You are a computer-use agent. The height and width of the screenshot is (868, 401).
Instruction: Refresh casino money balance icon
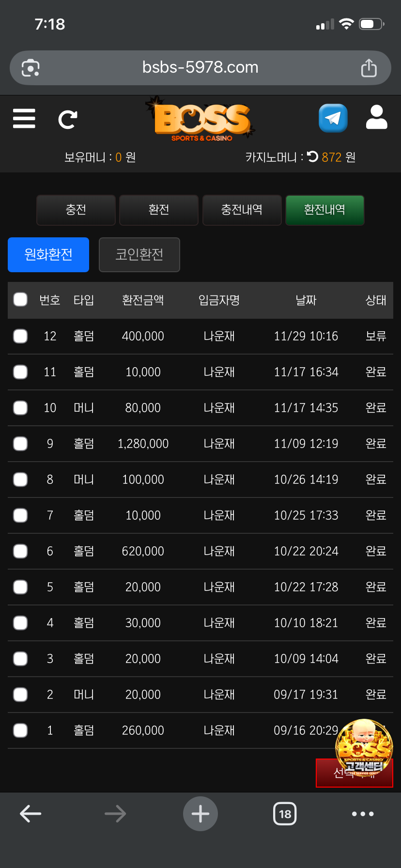pos(313,156)
